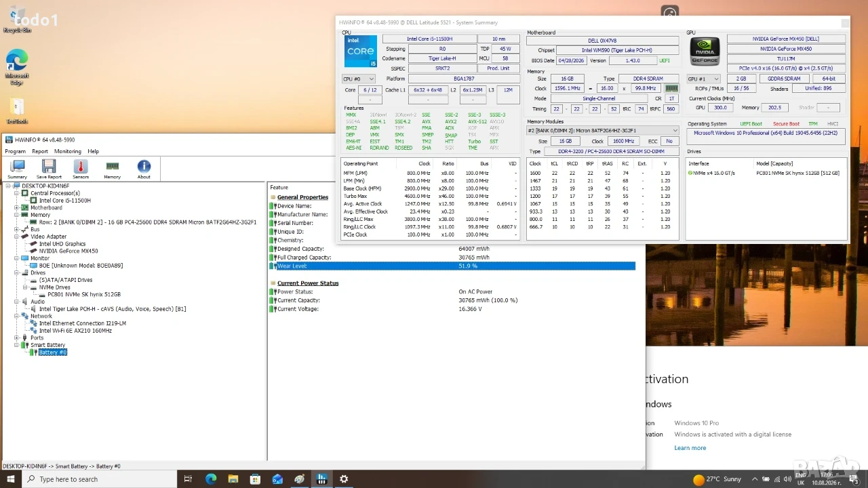The width and height of the screenshot is (868, 488).
Task: Launch Edge from the taskbar
Action: tap(211, 479)
